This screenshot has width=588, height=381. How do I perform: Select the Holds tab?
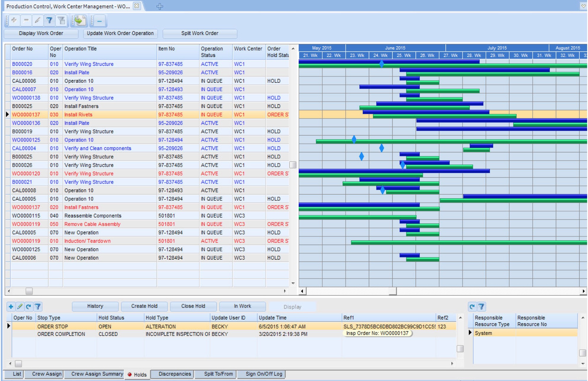pyautogui.click(x=137, y=375)
